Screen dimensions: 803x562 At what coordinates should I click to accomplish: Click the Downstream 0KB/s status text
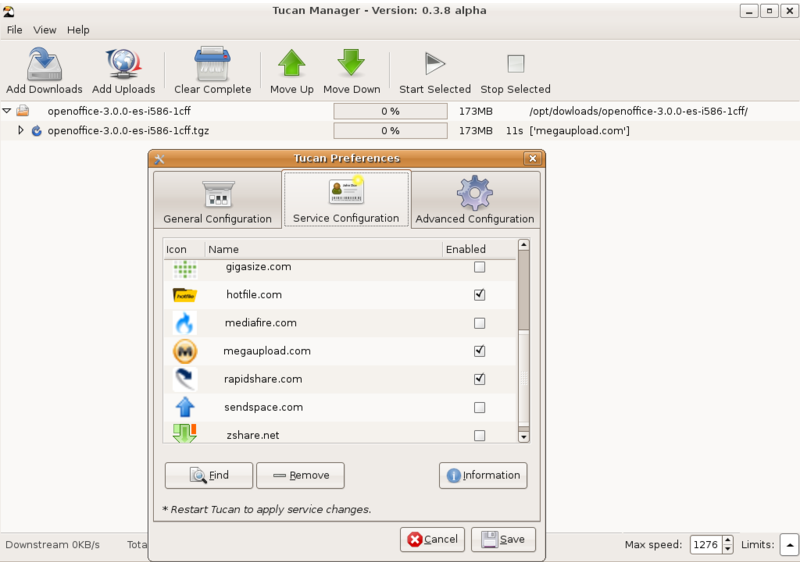53,545
